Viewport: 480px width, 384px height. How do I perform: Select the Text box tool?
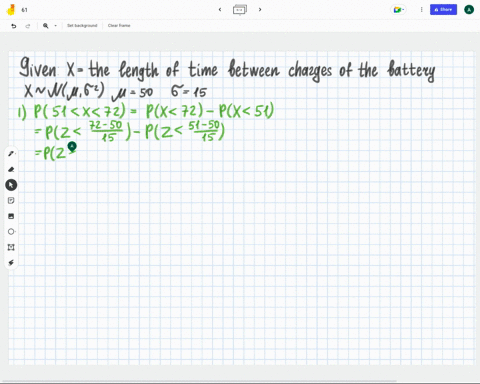[11, 247]
